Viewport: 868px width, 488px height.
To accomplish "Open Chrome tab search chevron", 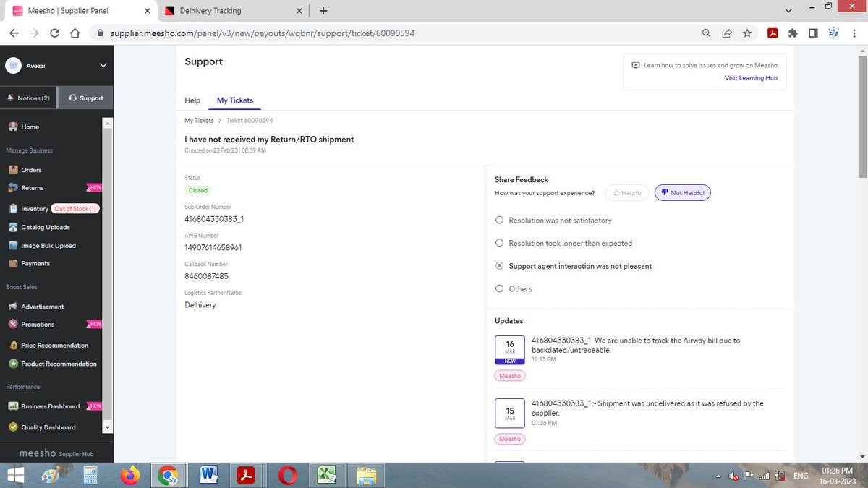I will [x=788, y=10].
